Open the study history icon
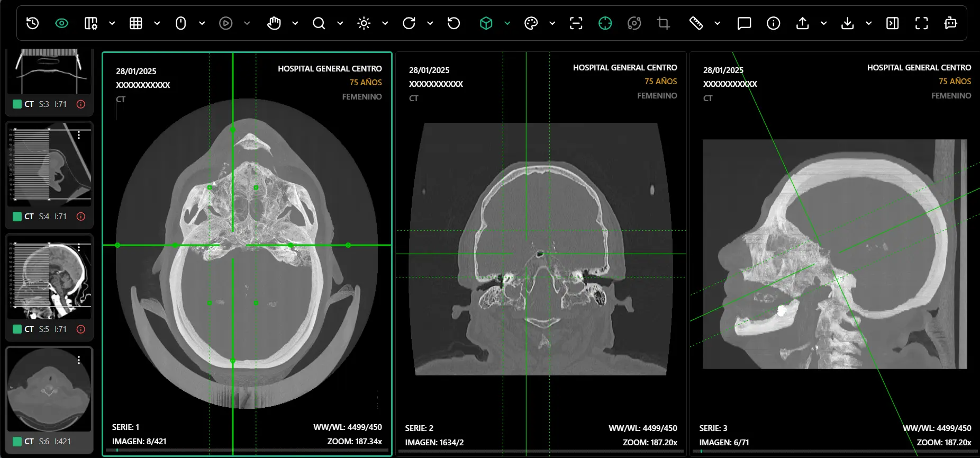 (33, 23)
